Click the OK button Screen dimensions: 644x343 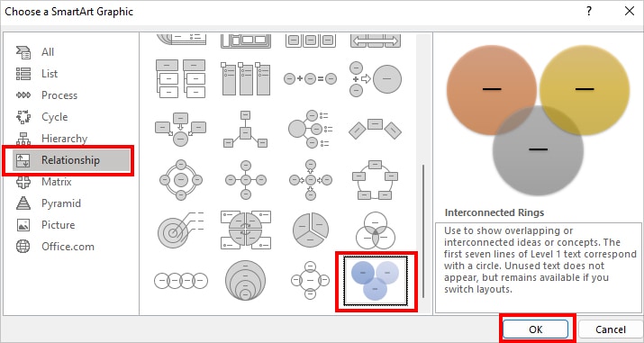(x=536, y=329)
